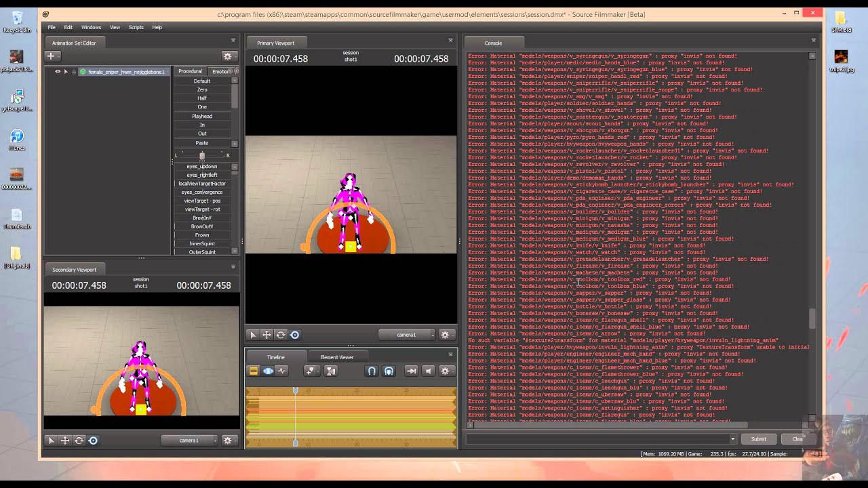The image size is (868, 488).
Task: Click the One preset
Action: pos(202,107)
